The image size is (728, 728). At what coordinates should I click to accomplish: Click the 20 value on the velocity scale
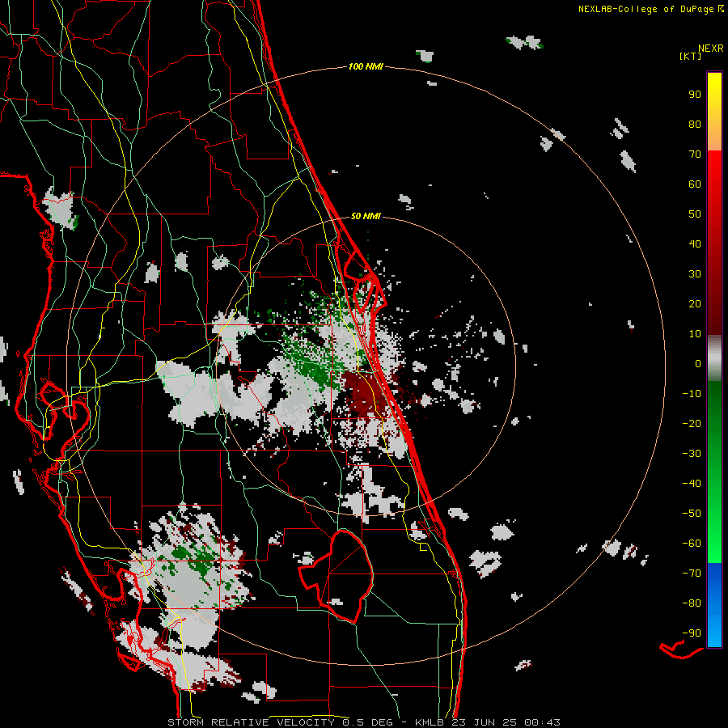[695, 303]
